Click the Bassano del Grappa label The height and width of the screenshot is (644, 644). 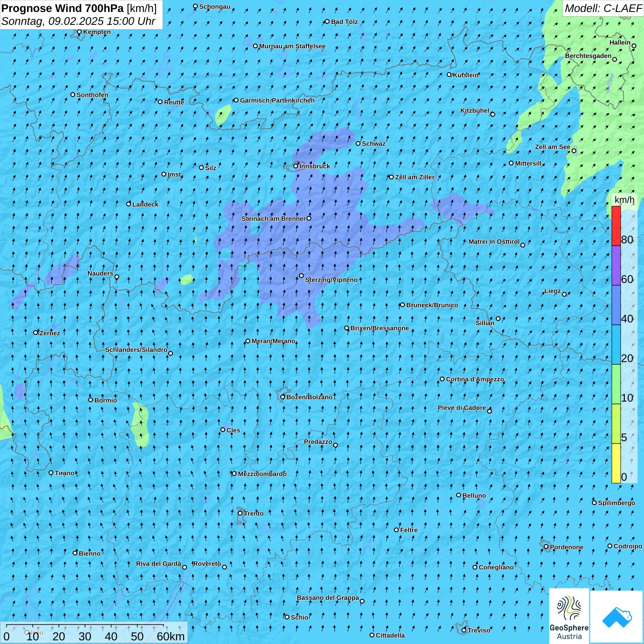coord(328,598)
